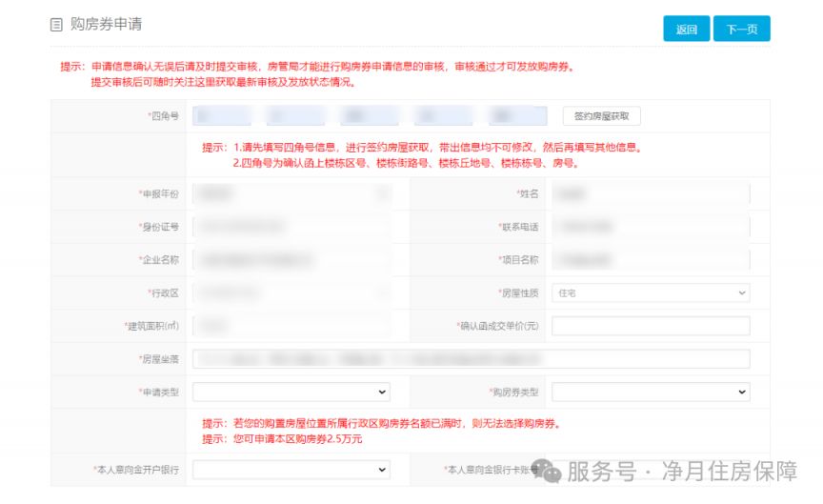Click the 项目名称 input field
The height and width of the screenshot is (504, 823).
pyautogui.click(x=651, y=260)
